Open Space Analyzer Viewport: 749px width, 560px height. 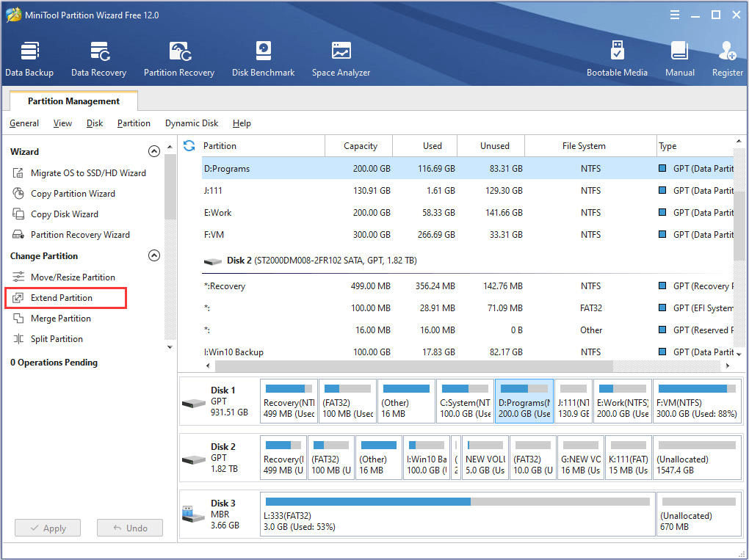341,59
